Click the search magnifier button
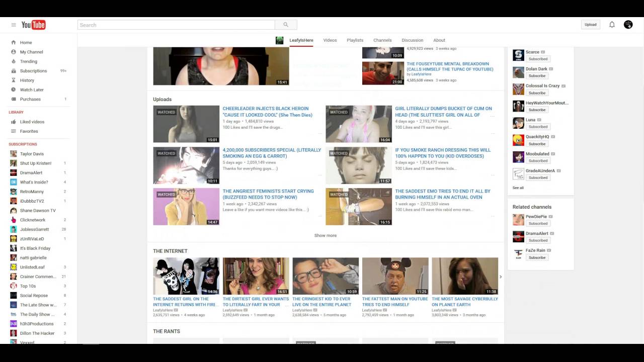Viewport: 644px width, 362px height. coord(286,25)
